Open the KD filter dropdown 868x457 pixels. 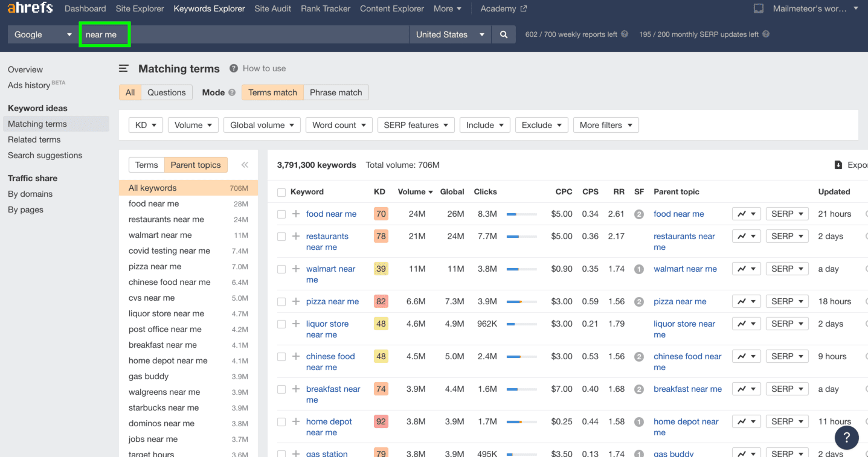pyautogui.click(x=146, y=125)
